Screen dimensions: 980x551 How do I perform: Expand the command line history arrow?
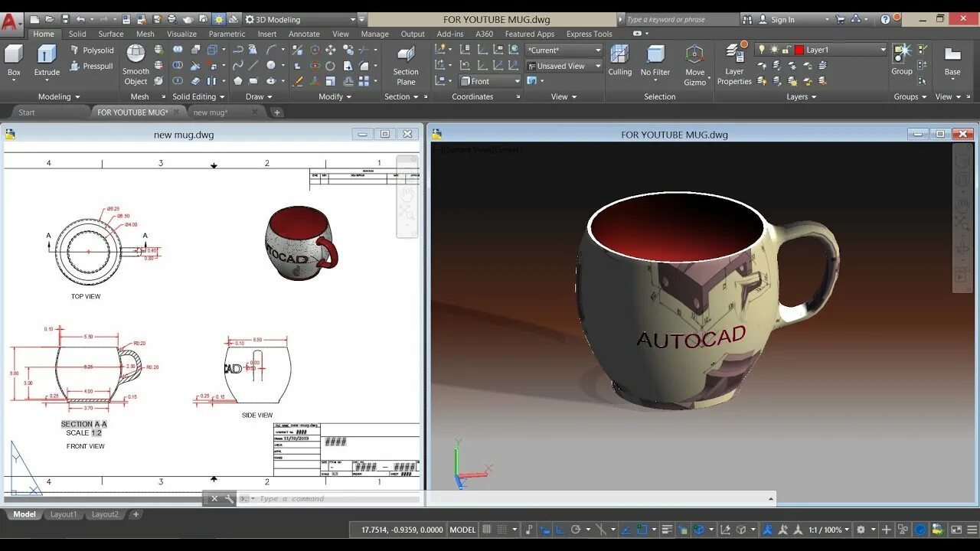770,499
